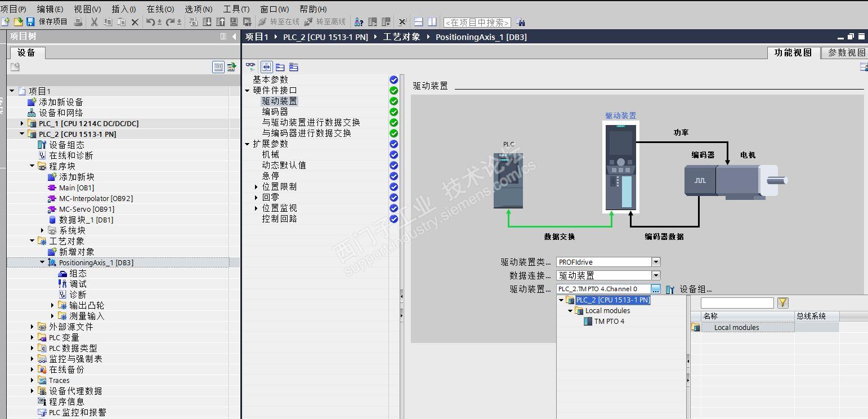Click the delete X icon beside paste
Screen dimensions: 868x419
point(135,22)
